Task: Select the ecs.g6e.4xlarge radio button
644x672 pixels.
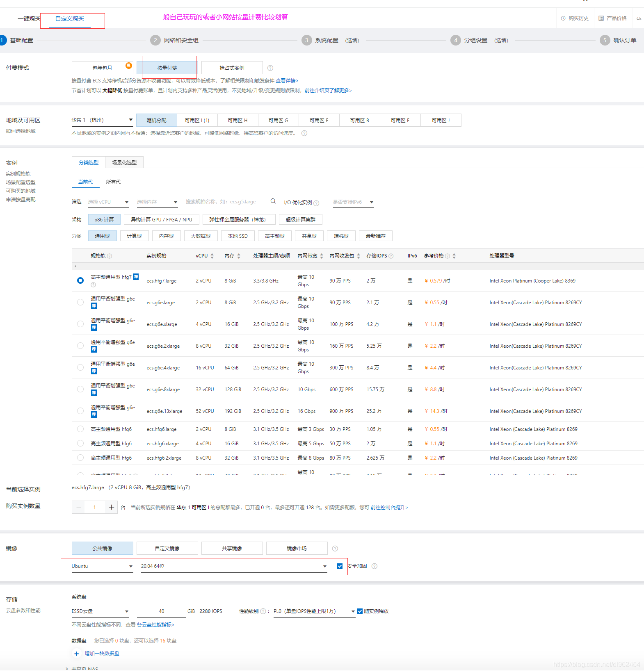Action: [x=80, y=367]
